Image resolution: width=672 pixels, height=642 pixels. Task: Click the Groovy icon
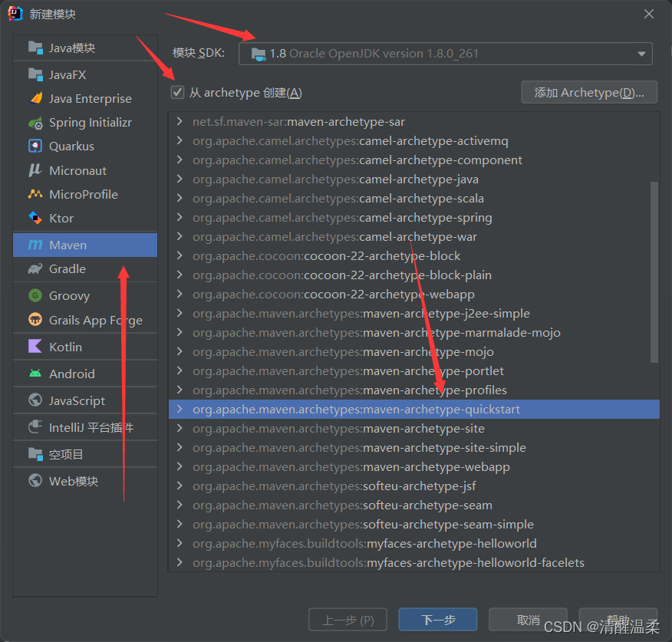coord(35,295)
